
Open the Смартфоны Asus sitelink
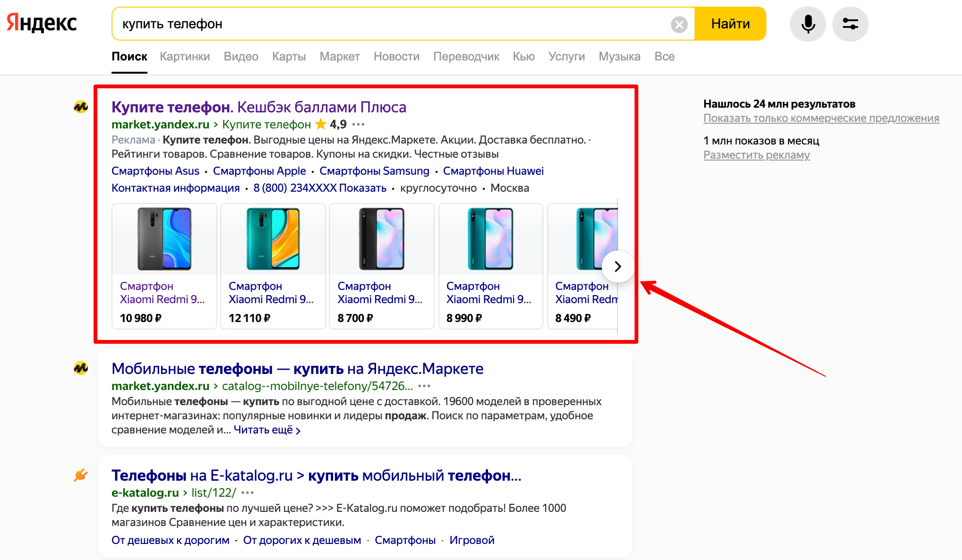[x=155, y=171]
